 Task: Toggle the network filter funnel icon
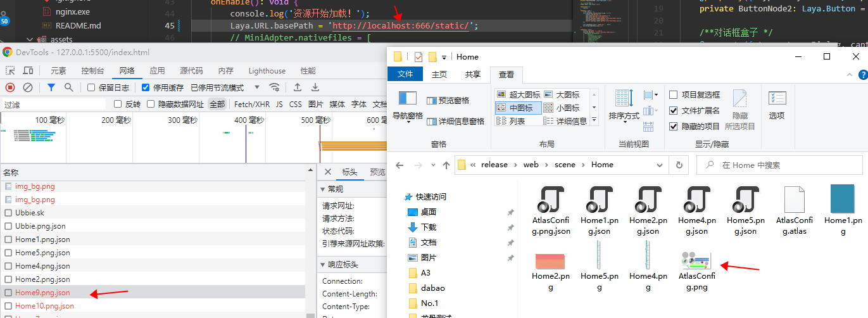click(x=51, y=87)
